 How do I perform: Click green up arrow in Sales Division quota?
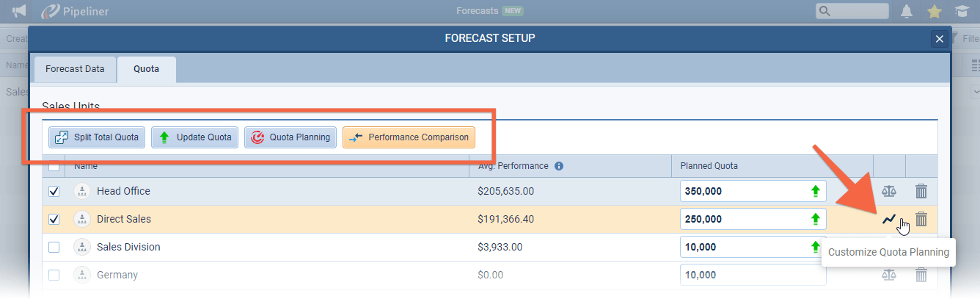(x=815, y=247)
